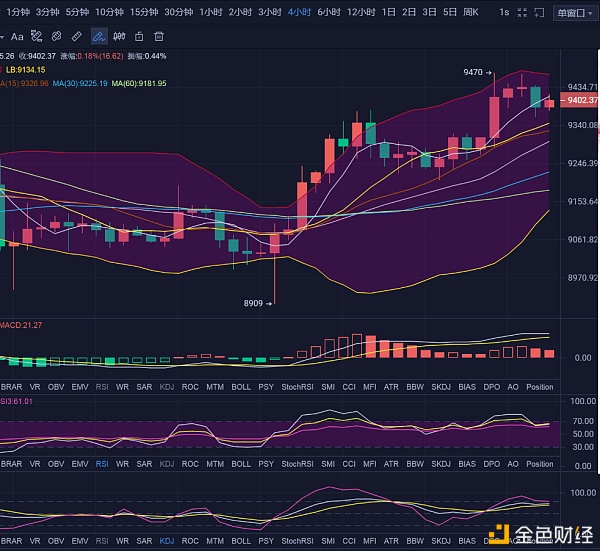Click the MA(60):9181.95 legend value

click(x=139, y=83)
